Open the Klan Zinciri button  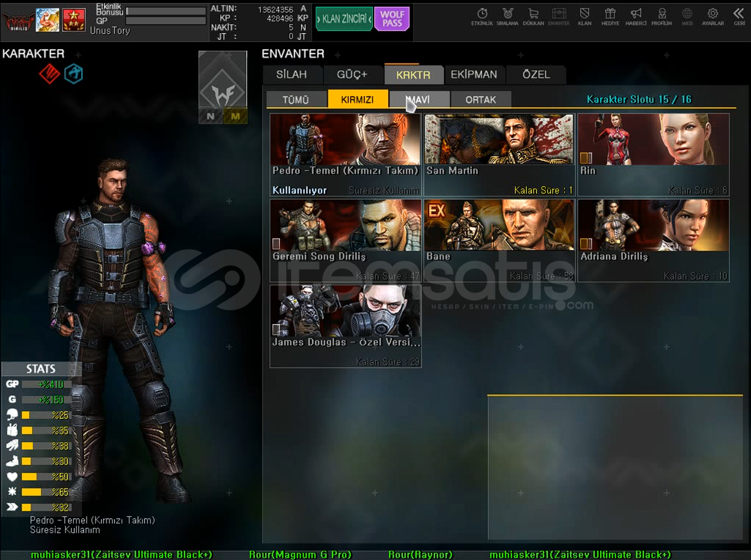344,19
